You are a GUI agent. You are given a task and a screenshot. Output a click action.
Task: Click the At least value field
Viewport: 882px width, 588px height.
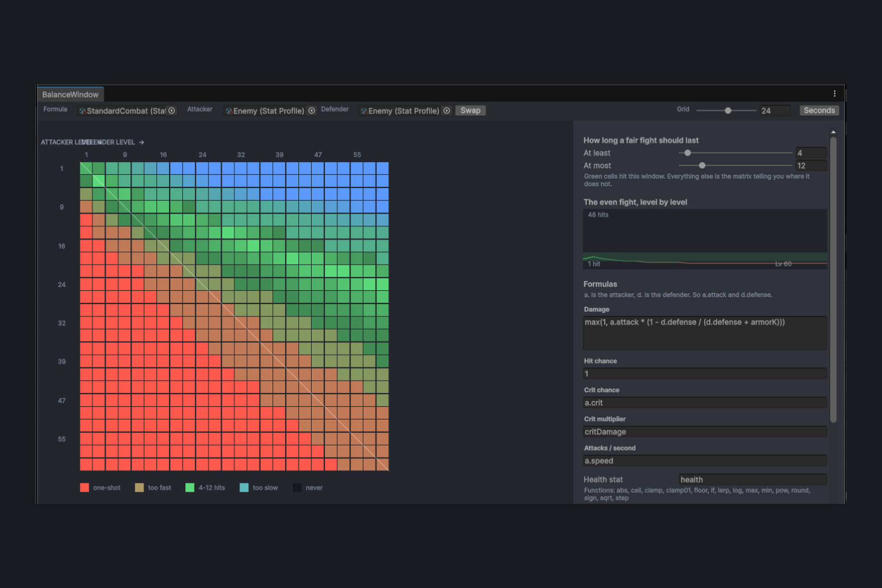click(x=811, y=153)
